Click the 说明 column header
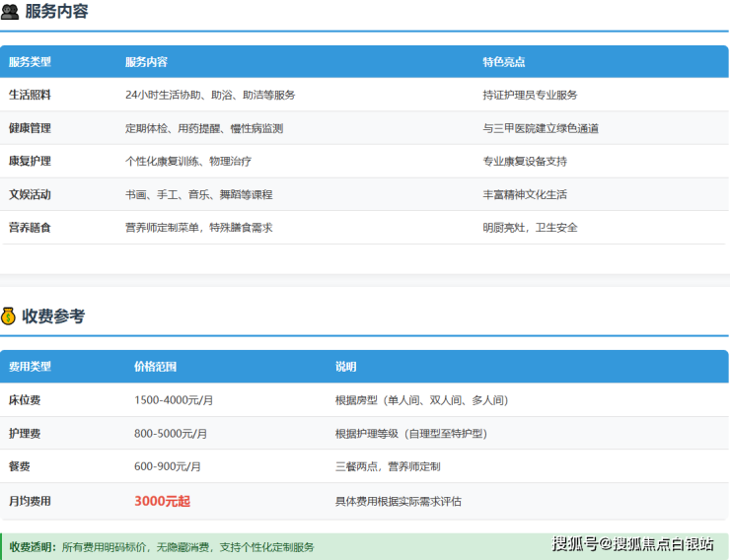The image size is (730, 560). 345,367
